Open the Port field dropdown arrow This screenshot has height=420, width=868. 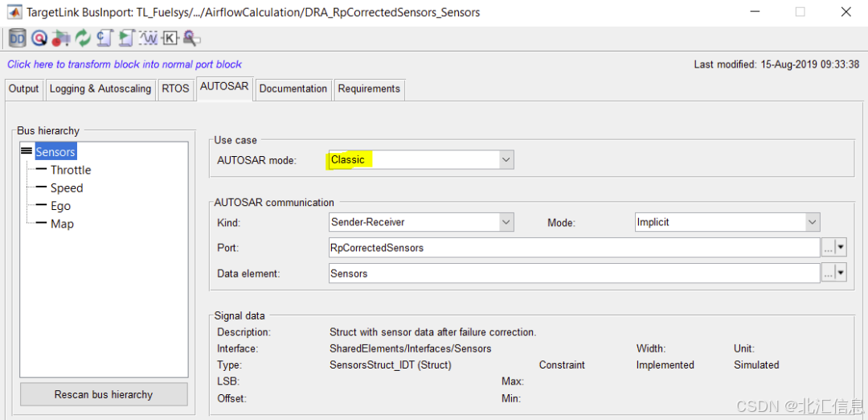point(841,248)
